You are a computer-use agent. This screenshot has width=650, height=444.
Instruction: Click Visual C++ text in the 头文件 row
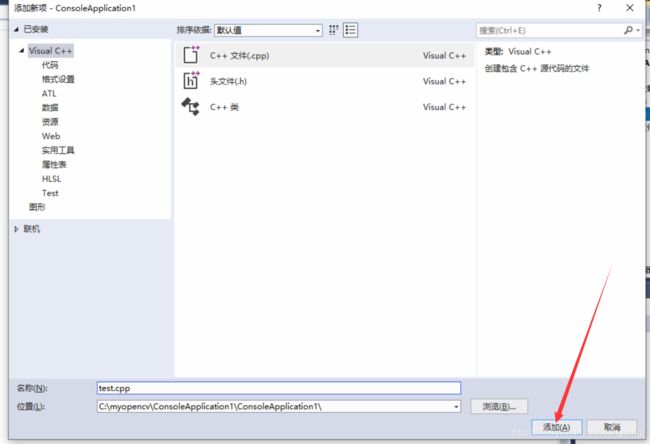(444, 81)
